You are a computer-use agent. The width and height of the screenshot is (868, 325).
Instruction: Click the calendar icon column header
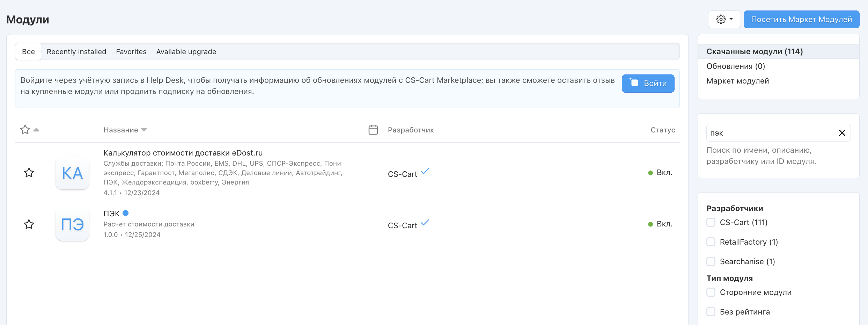pyautogui.click(x=373, y=130)
